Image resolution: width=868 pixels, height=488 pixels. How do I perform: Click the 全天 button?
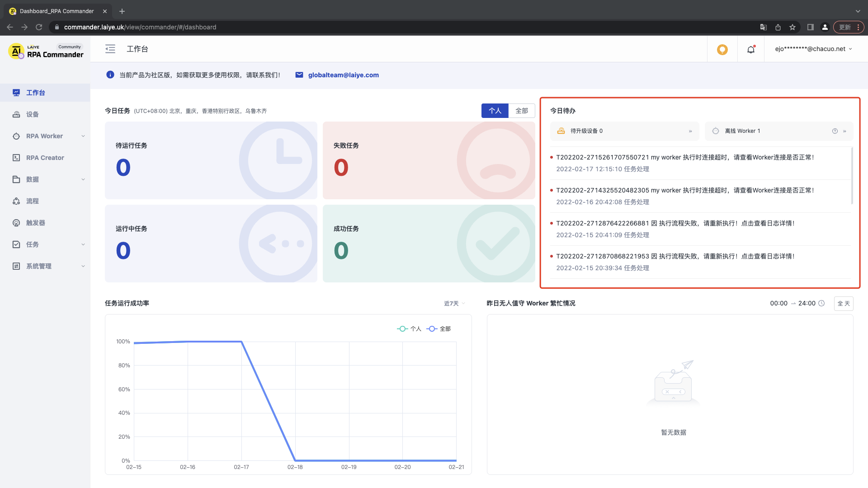[x=844, y=304]
